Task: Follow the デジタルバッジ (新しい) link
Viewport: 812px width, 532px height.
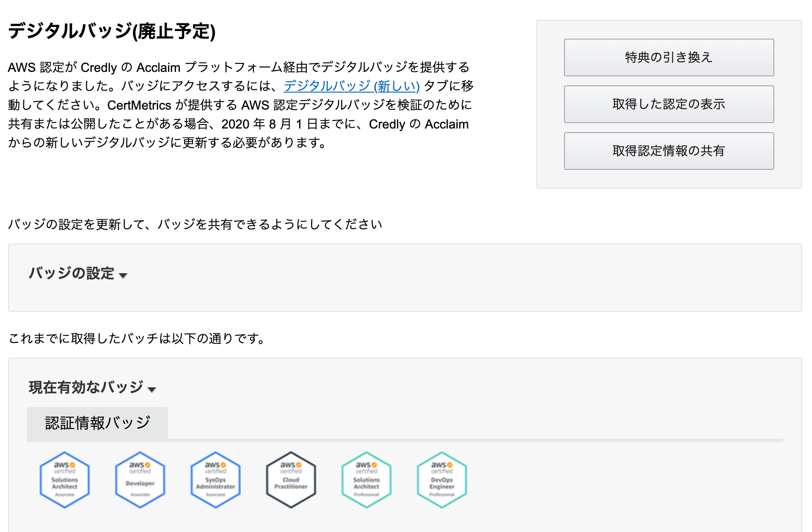Action: click(x=352, y=86)
